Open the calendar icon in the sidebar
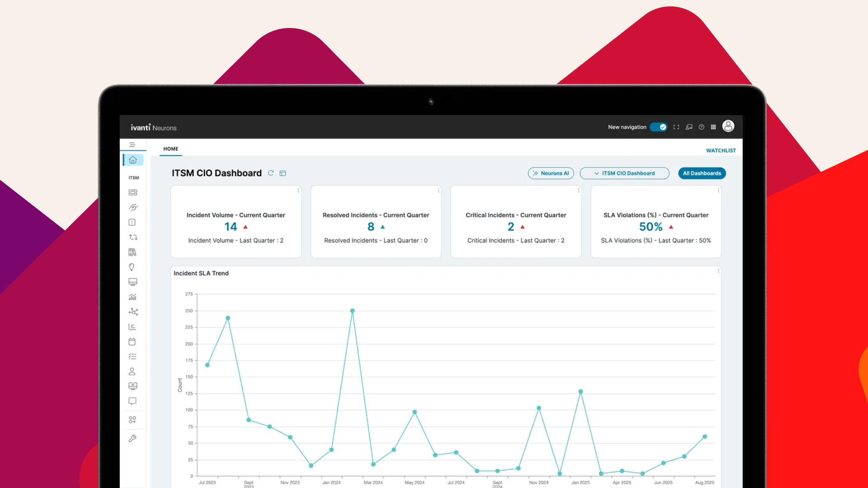The image size is (868, 488). point(132,342)
